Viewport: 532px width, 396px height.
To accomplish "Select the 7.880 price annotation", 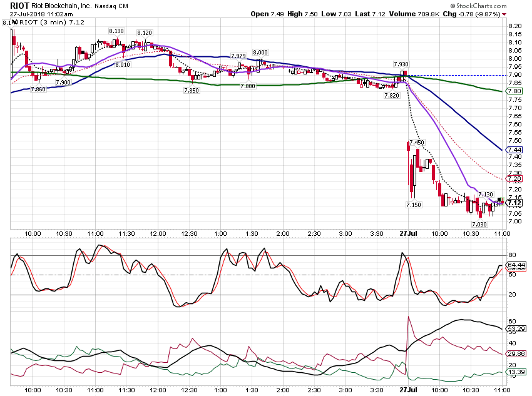I will (x=248, y=86).
